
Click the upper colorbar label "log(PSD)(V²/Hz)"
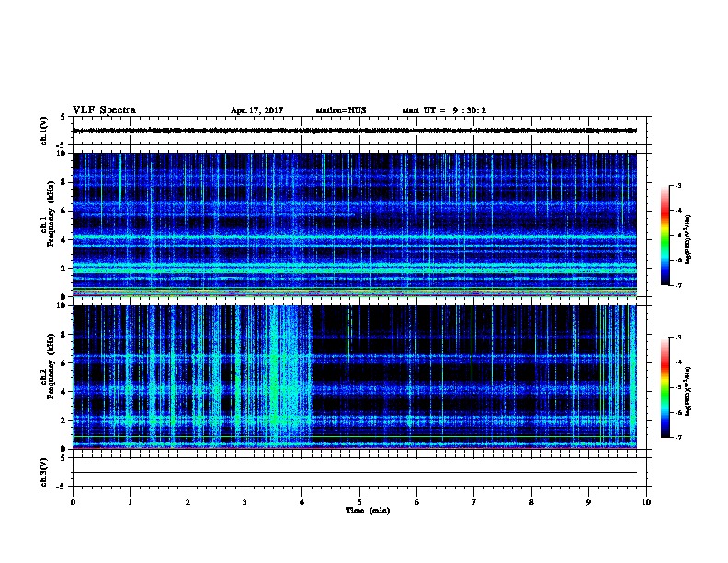tap(688, 240)
